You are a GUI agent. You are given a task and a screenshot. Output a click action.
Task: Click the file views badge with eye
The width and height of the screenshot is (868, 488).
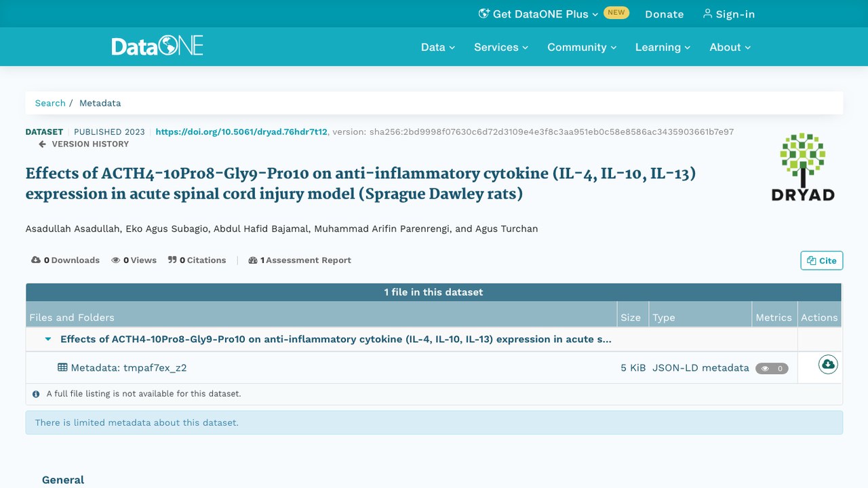(x=772, y=369)
